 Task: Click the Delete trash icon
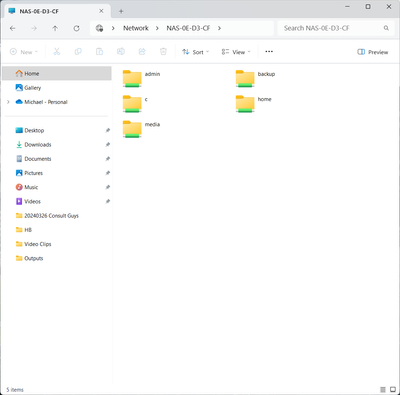(x=163, y=52)
